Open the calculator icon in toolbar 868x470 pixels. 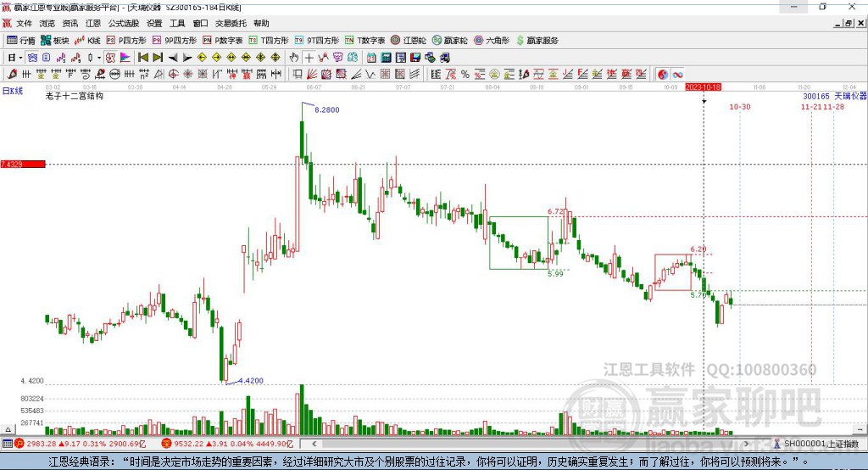click(386, 58)
